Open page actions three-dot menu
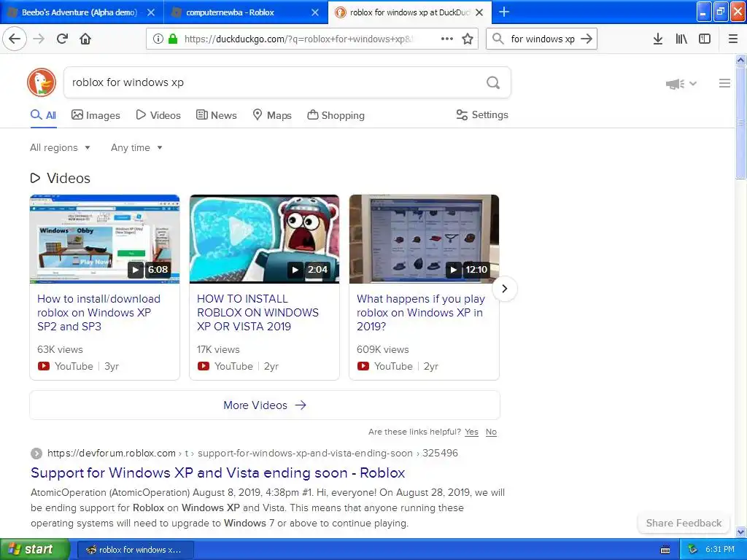Screen dimensions: 747x560 (447, 39)
